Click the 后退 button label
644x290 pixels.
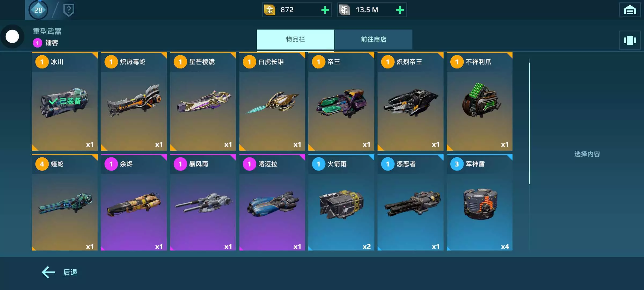point(70,272)
